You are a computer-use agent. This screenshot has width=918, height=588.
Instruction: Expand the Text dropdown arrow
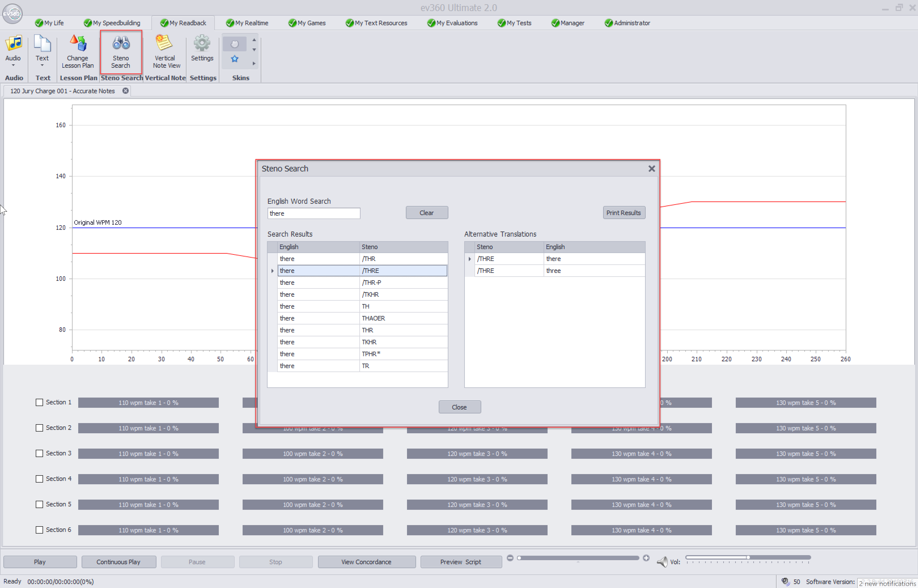click(42, 66)
